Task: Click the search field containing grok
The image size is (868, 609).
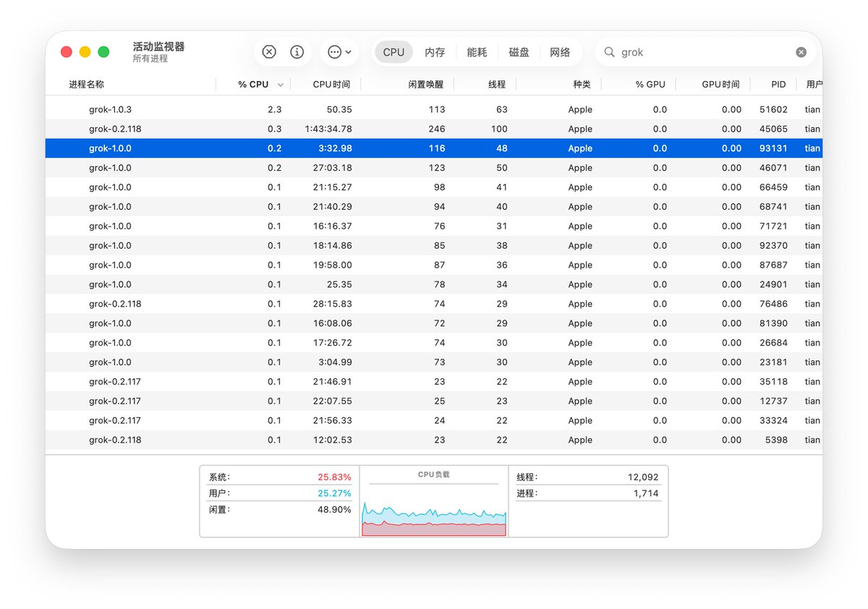Action: pyautogui.click(x=705, y=52)
